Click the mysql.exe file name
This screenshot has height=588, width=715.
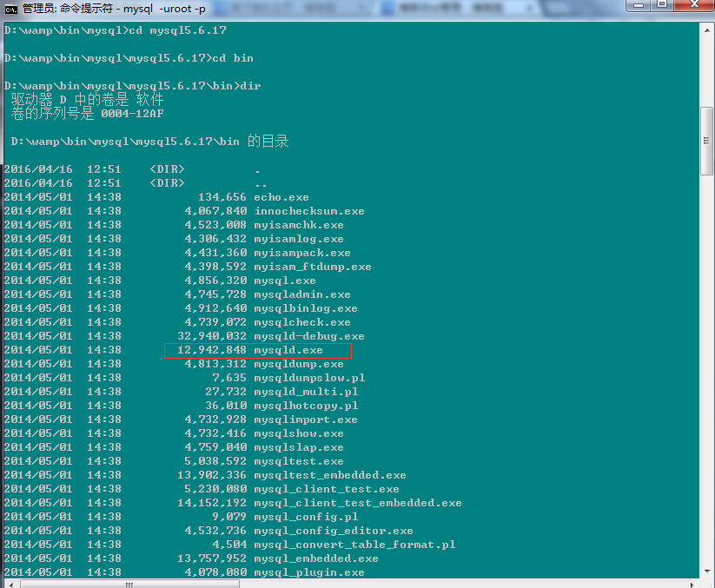(x=285, y=281)
